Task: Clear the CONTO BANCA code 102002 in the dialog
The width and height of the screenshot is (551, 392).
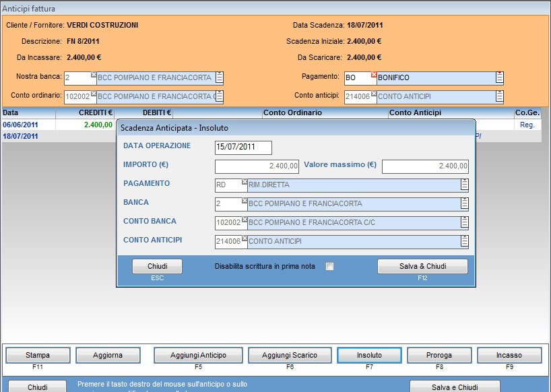Action: coord(245,220)
